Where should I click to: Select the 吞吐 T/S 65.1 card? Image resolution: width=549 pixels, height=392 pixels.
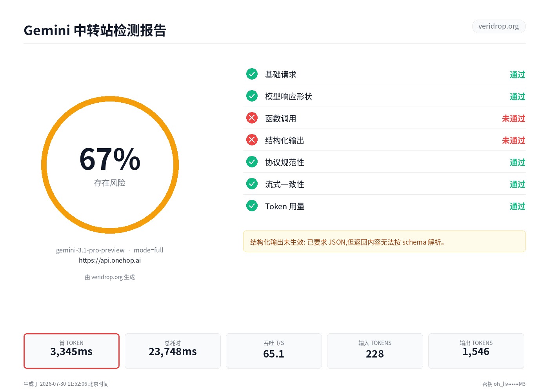click(x=274, y=351)
